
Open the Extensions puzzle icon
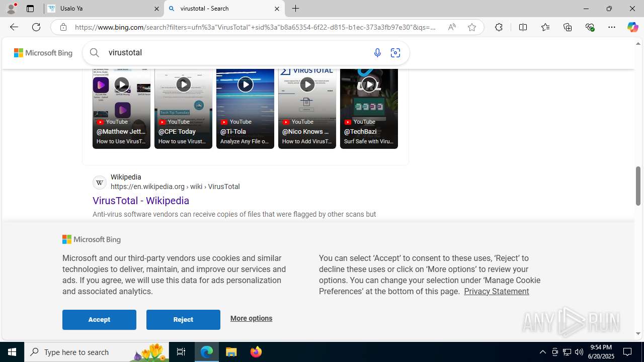coord(499,27)
